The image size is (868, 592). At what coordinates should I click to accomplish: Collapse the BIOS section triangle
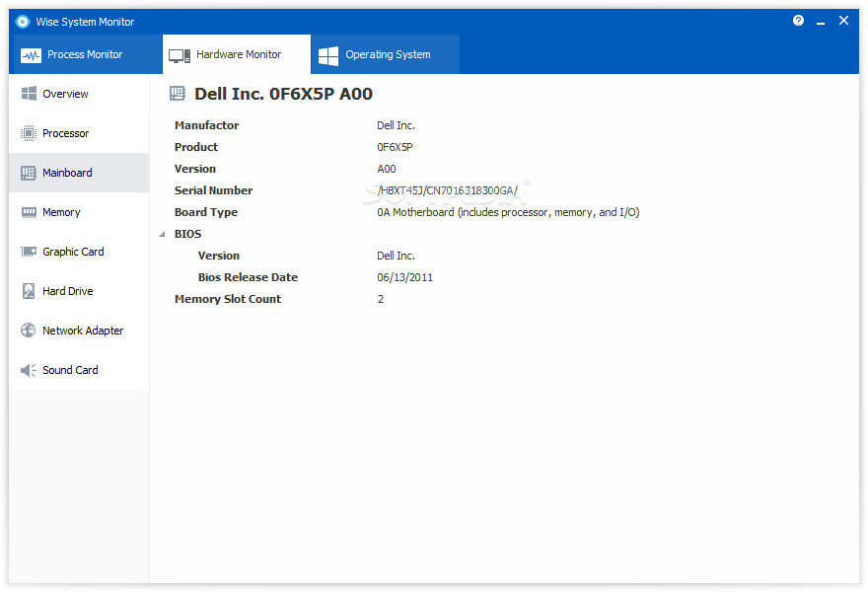162,234
